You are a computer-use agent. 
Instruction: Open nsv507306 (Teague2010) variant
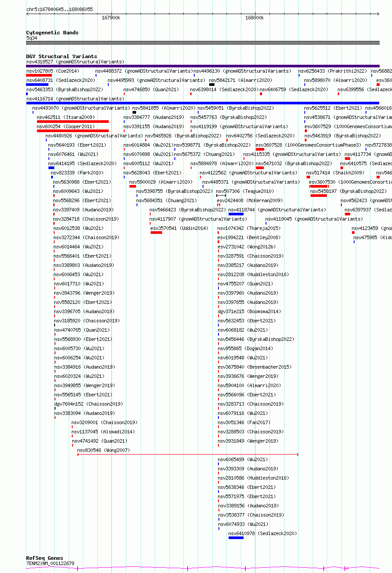pos(244,191)
